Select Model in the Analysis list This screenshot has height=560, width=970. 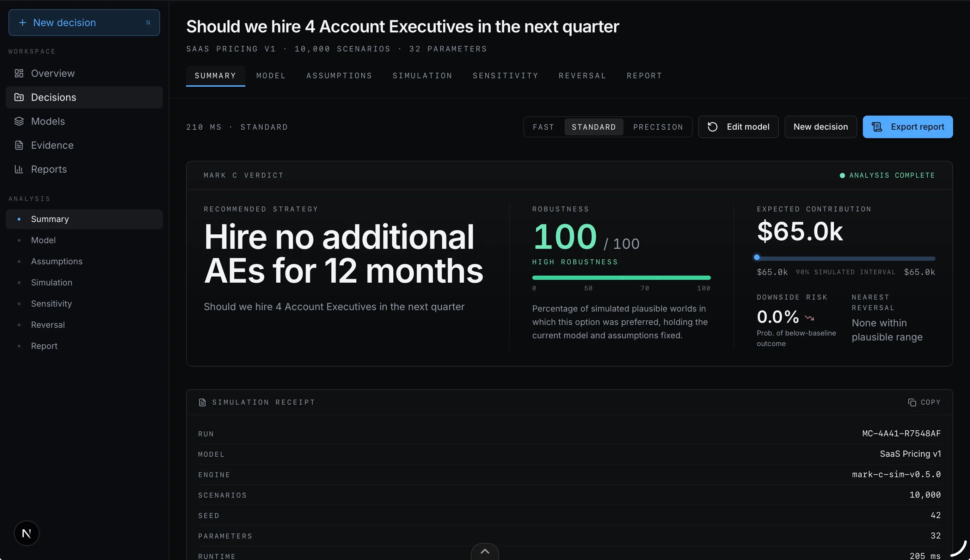coord(84,240)
